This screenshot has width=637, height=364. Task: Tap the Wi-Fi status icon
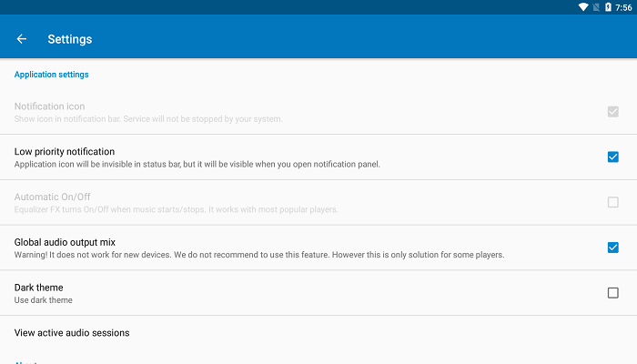click(582, 7)
